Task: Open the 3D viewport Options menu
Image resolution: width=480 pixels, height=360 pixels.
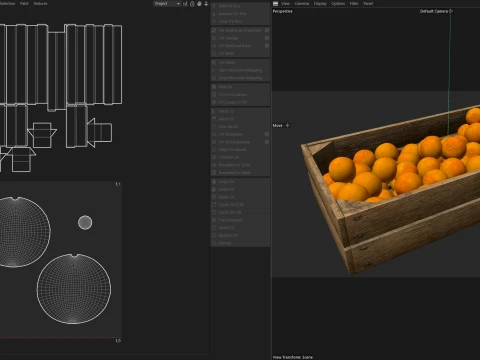Action: [x=338, y=4]
